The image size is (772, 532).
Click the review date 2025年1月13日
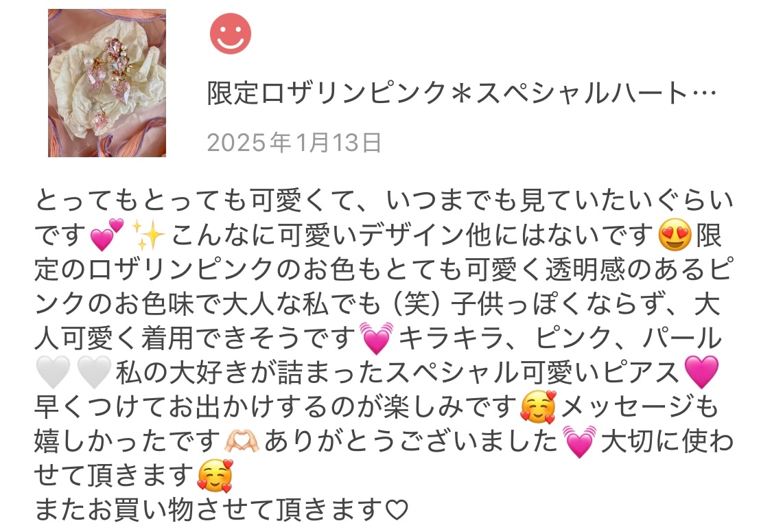(294, 142)
